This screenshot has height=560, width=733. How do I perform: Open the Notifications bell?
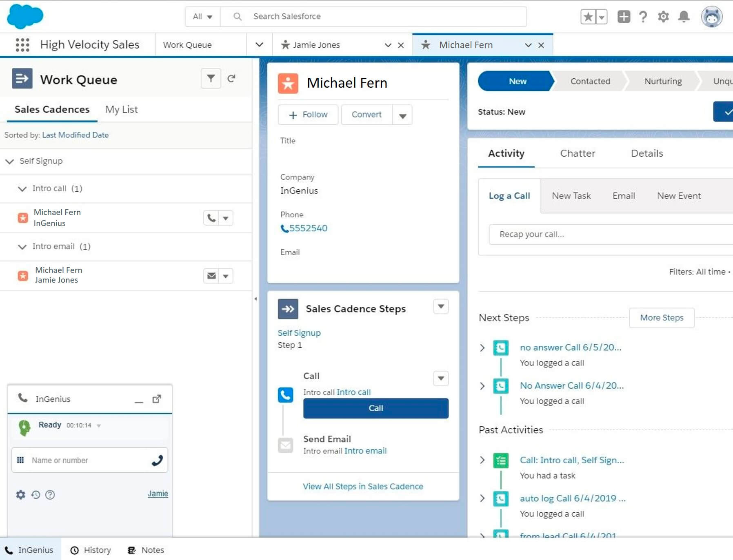[684, 17]
